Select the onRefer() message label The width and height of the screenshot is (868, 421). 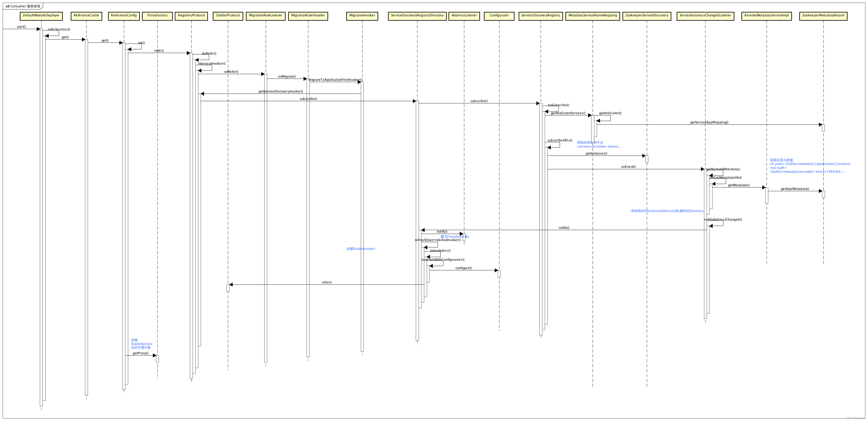coord(231,71)
